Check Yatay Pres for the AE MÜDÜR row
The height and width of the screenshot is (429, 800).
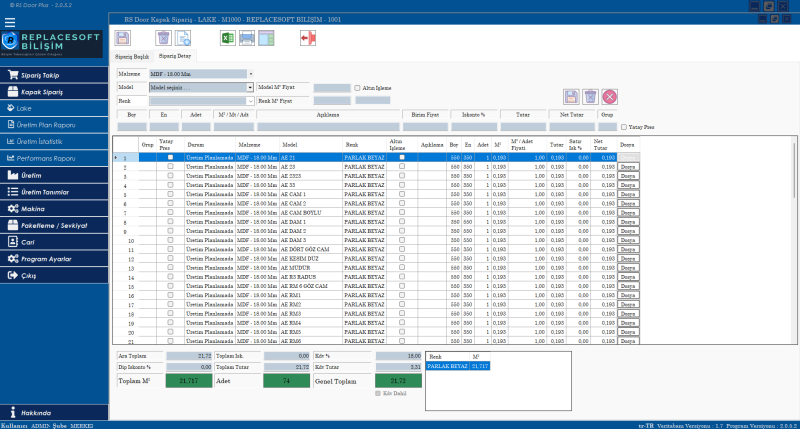click(170, 268)
